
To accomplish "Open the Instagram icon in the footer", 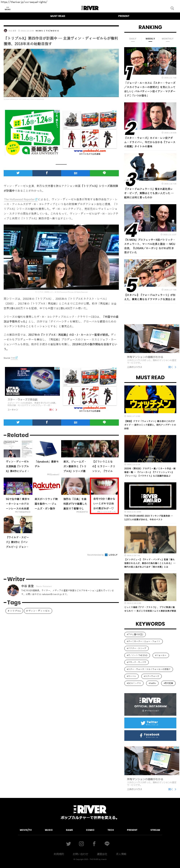I will coord(81,843).
